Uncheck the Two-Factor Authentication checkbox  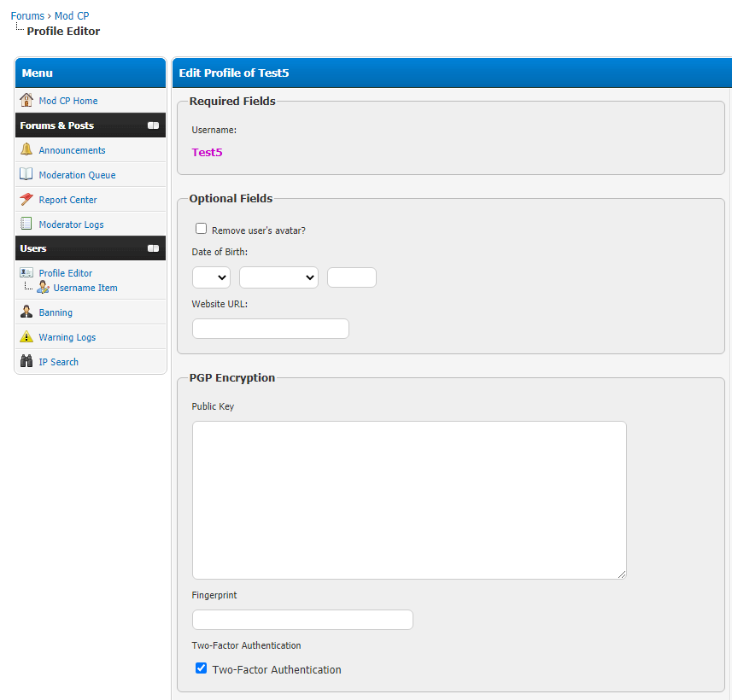tap(202, 668)
